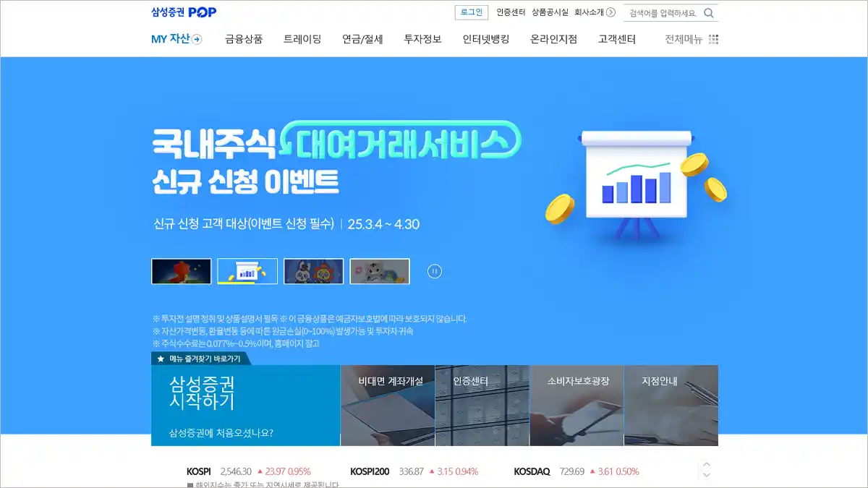
Task: Open 인증센터 link in top bar
Action: pos(511,12)
